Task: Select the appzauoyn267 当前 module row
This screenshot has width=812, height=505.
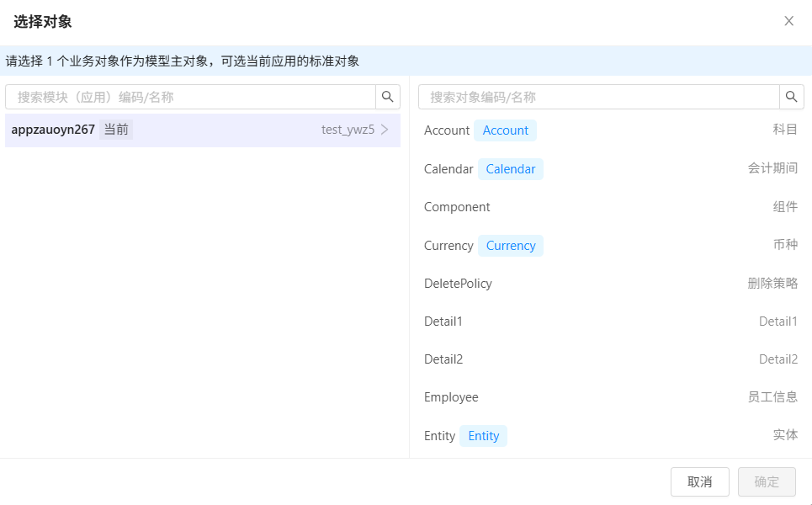Action: pos(202,130)
